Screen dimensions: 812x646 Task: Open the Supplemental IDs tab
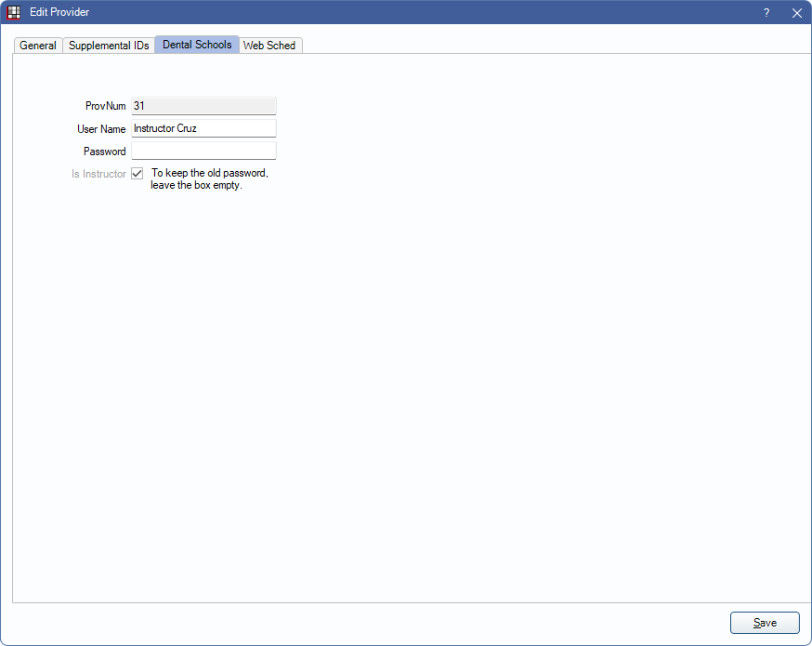109,46
